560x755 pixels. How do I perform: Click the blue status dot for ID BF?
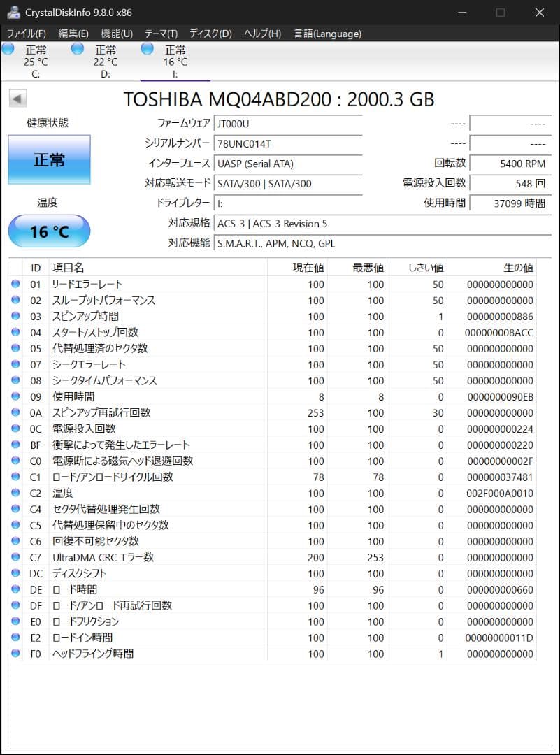[15, 445]
